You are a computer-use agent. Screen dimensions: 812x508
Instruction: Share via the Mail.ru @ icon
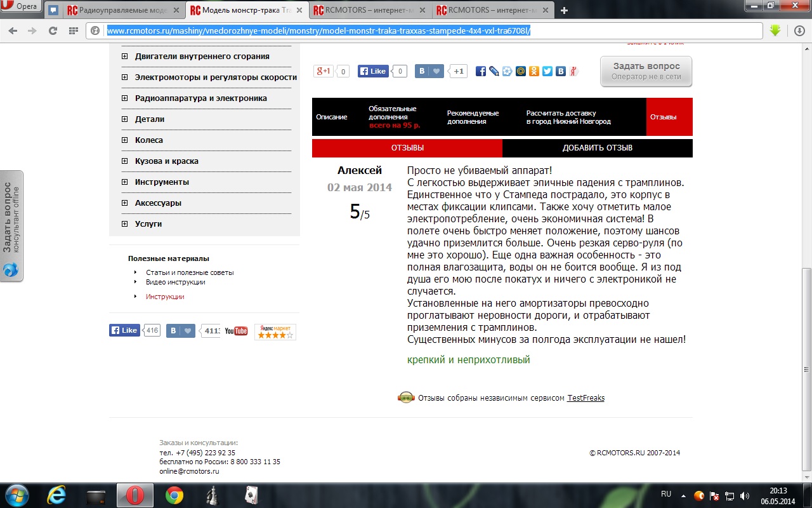coord(521,72)
